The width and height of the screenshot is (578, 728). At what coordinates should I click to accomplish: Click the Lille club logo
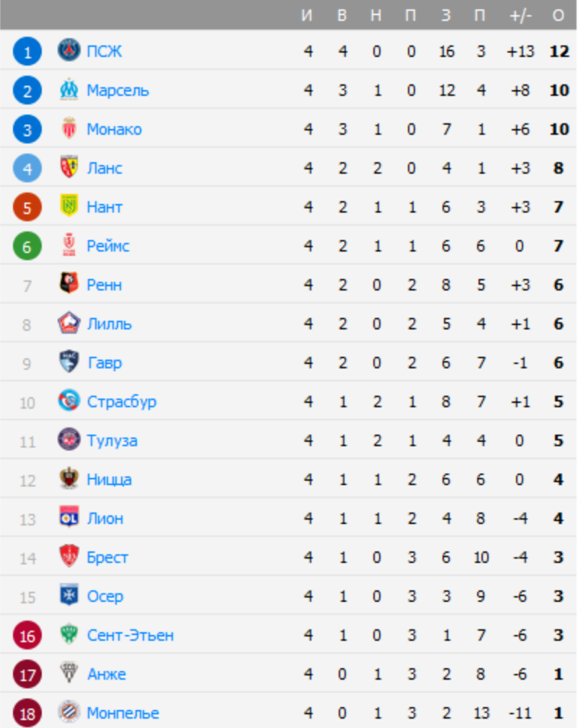(69, 324)
